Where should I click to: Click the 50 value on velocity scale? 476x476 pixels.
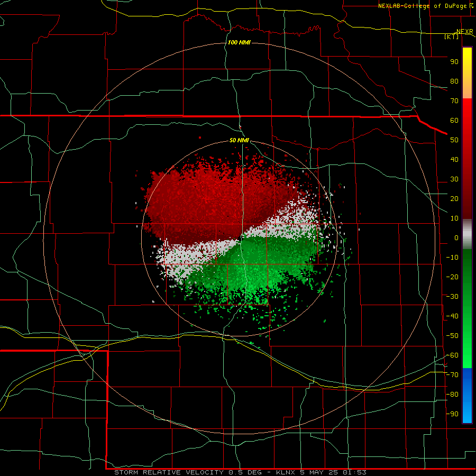[x=454, y=140]
